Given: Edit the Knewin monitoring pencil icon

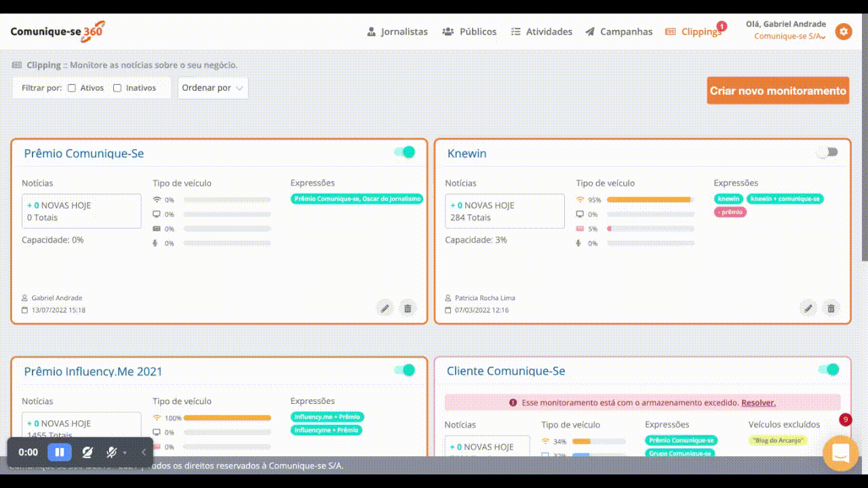Looking at the screenshot, I should click(x=808, y=308).
